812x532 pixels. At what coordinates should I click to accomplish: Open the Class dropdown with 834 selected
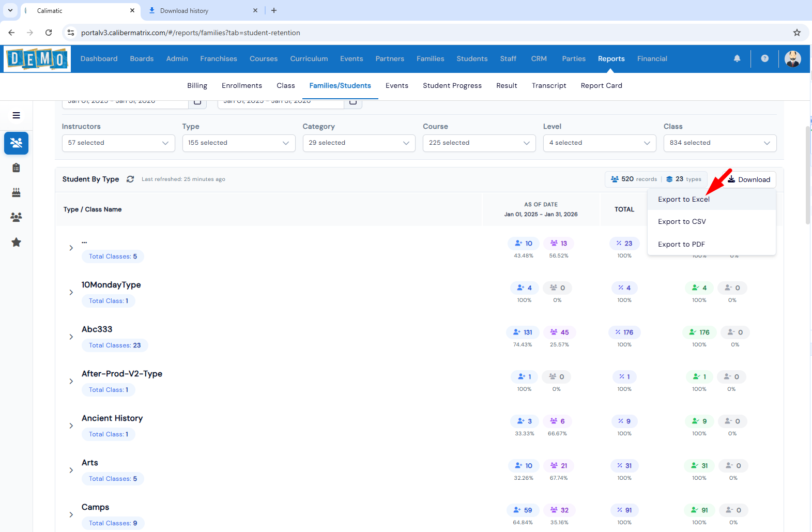[719, 143]
